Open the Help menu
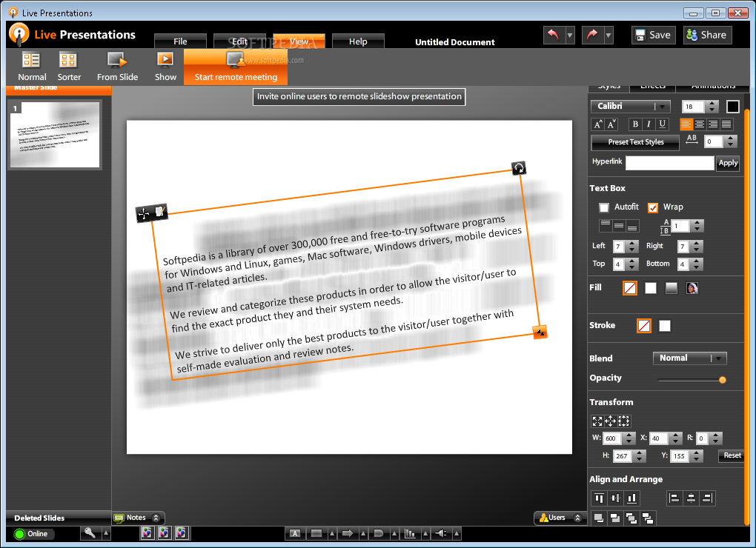The width and height of the screenshot is (756, 548). click(x=358, y=41)
